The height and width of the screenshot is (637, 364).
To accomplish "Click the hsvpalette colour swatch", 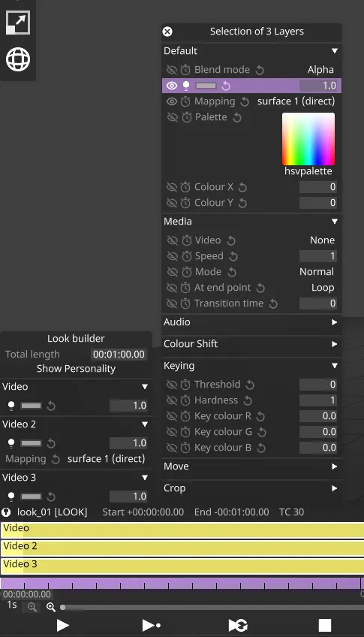I will click(308, 140).
